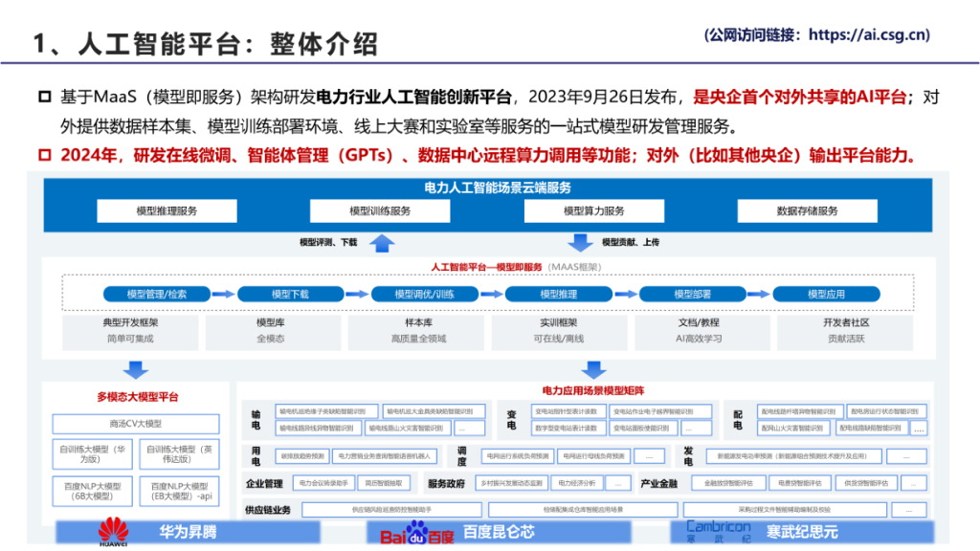Click blue down arrow beneath 模型应用 pill
The height and width of the screenshot is (551, 980).
point(593,370)
